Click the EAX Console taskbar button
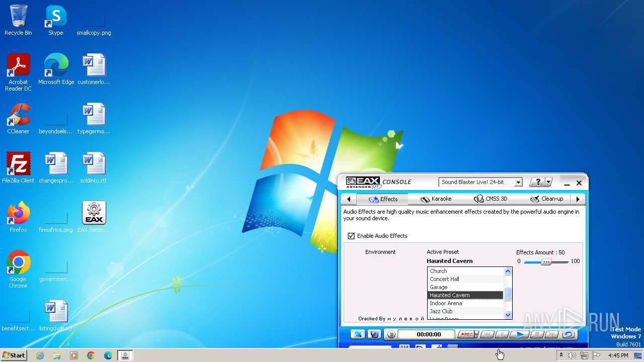 tap(125, 355)
